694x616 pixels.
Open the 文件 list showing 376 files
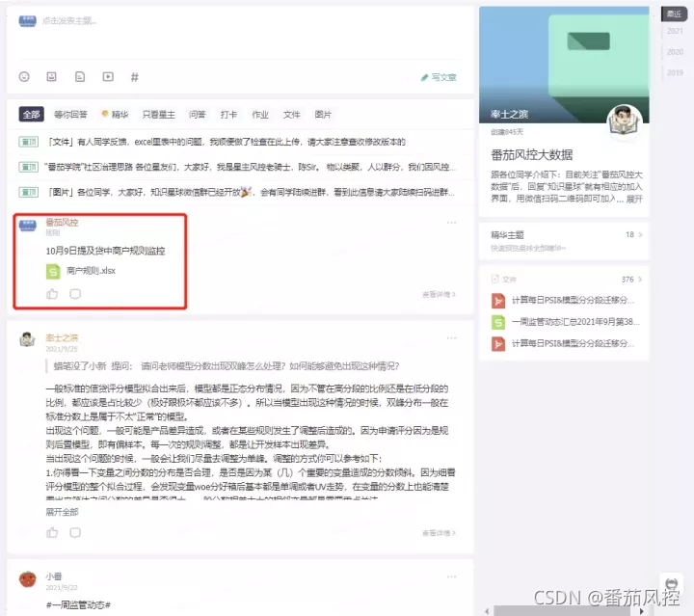click(567, 280)
